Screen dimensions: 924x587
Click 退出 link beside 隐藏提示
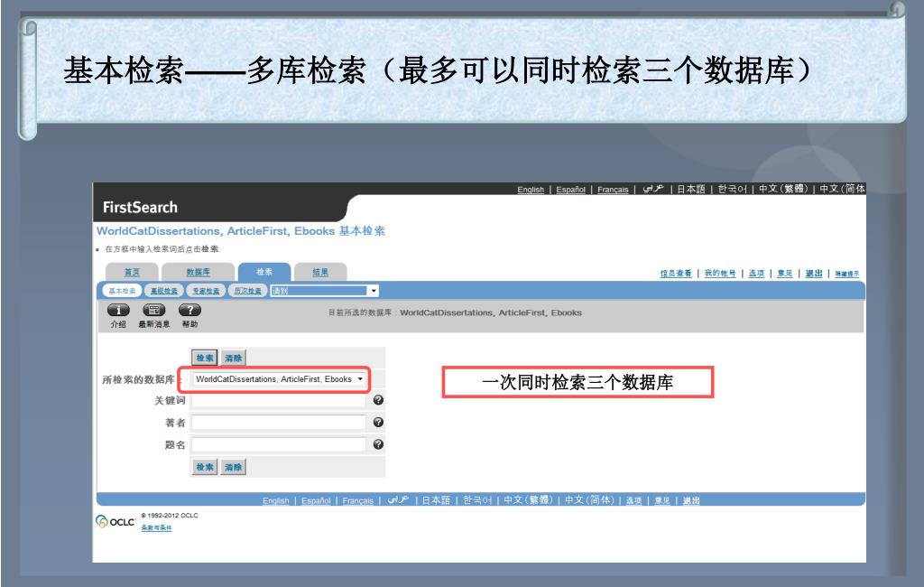pos(814,273)
